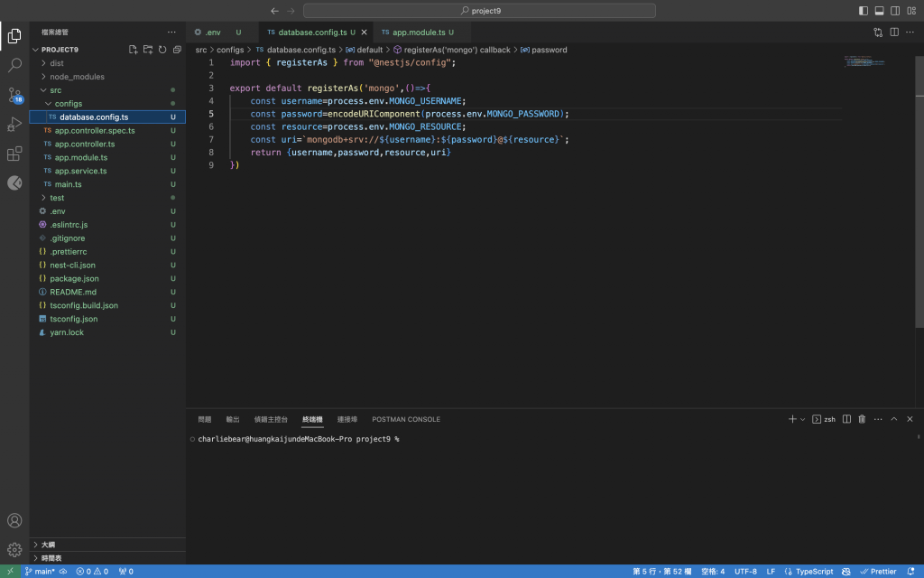Open errors and warnings status item
The width and height of the screenshot is (924, 578).
click(92, 572)
